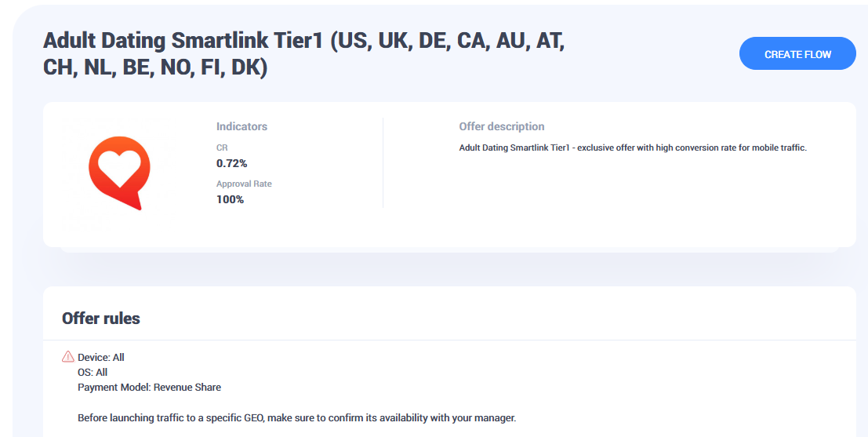
Task: Click the Offer description heading
Action: [x=501, y=126]
